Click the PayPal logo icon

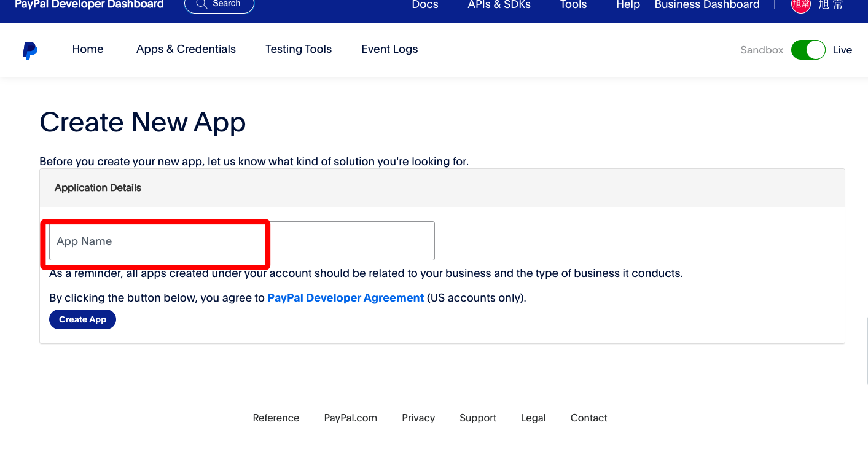click(30, 50)
